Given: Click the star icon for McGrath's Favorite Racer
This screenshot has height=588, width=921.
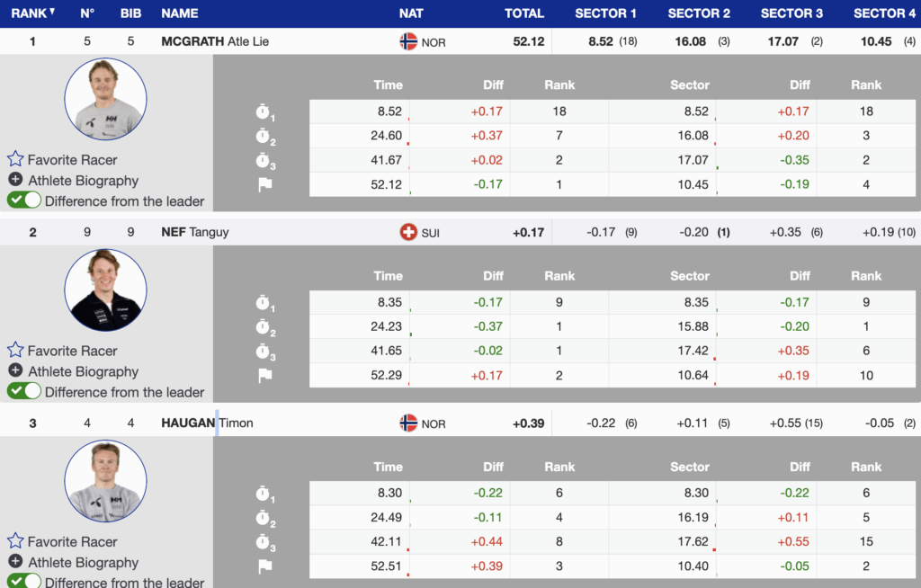Looking at the screenshot, I should (15, 159).
